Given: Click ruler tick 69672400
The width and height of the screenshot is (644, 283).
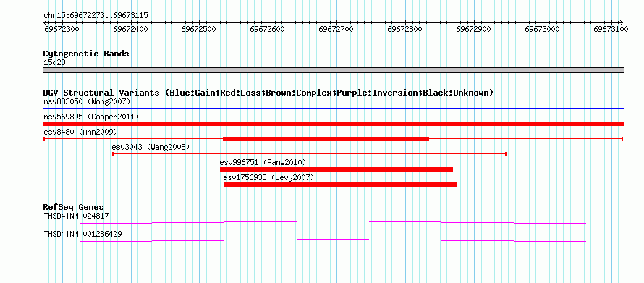Looking at the screenshot, I should pos(130,29).
